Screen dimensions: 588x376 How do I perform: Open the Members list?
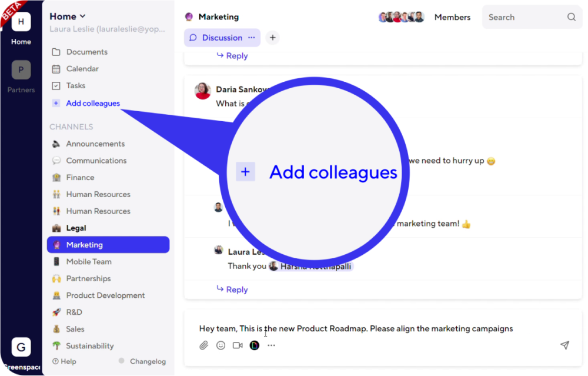452,17
